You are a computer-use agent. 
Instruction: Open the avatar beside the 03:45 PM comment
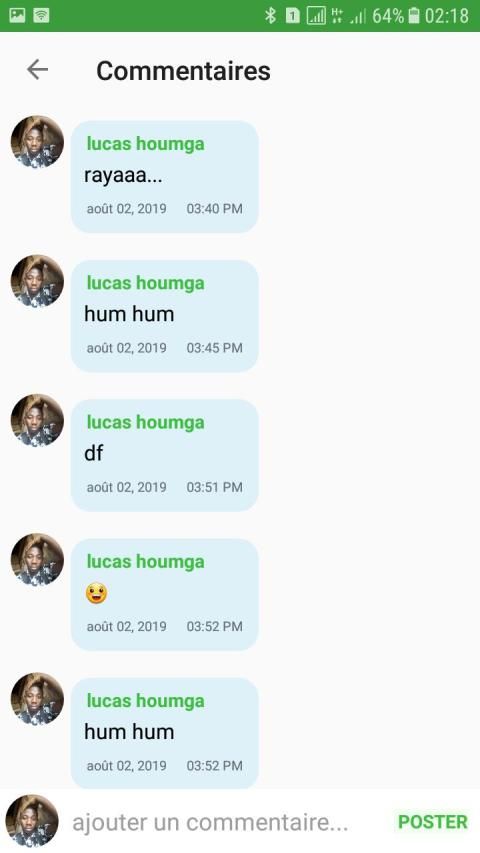pos(37,281)
